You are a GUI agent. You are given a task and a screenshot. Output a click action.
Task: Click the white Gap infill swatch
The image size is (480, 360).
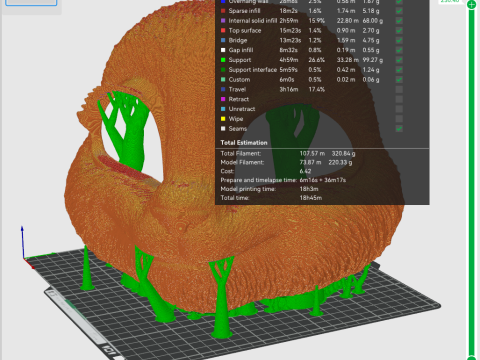click(223, 50)
